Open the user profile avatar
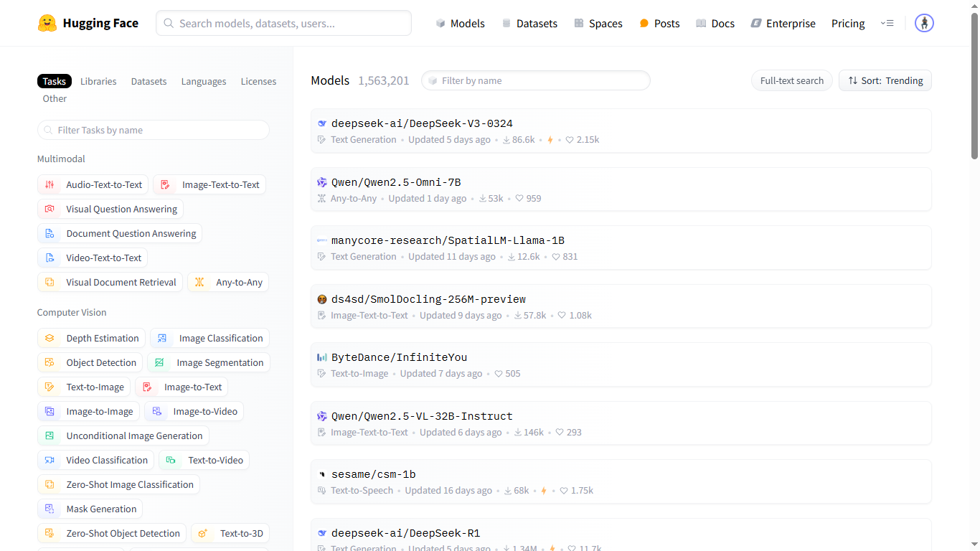Screen dimensions: 980x551 (924, 23)
